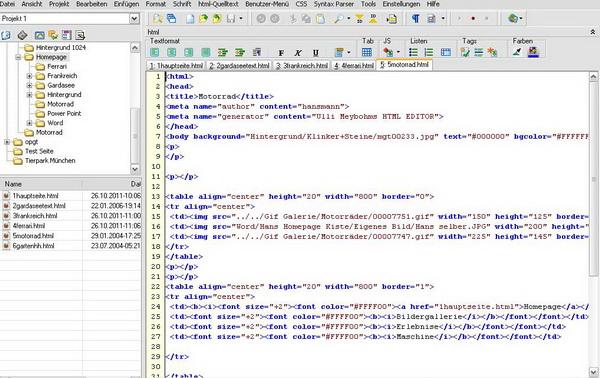
Task: Click the cascaded windows icon
Action: [171, 18]
